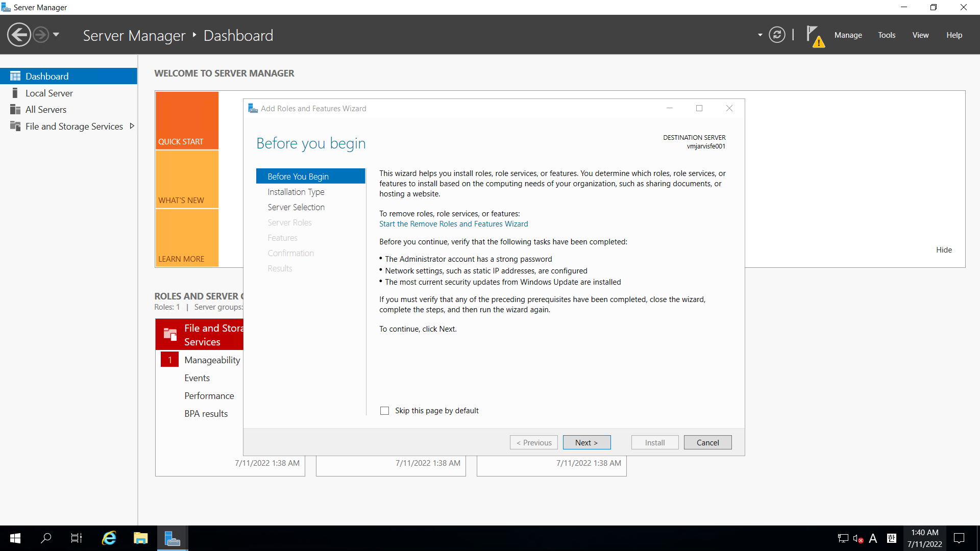Viewport: 980px width, 551px height.
Task: Open the navigation history dropdown arrow
Action: click(x=56, y=35)
